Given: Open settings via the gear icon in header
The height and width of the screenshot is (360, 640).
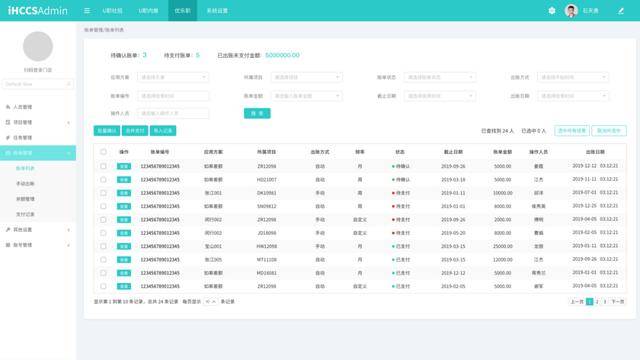Looking at the screenshot, I should 552,11.
